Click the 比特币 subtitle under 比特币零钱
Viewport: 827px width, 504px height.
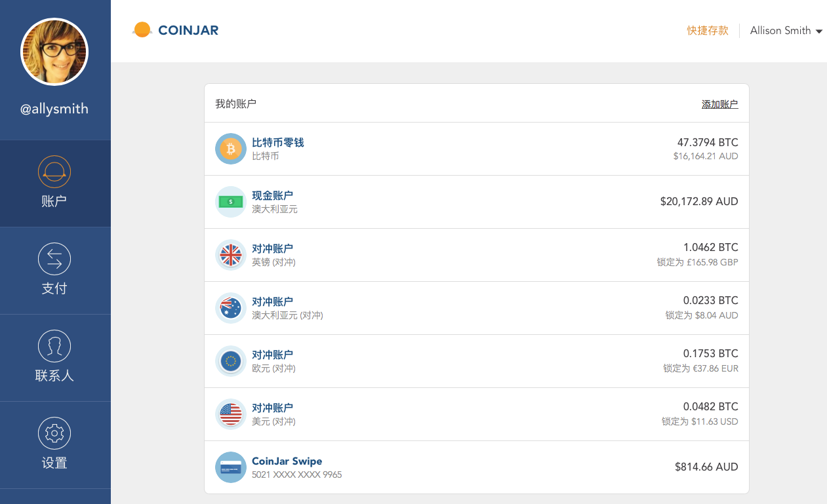pyautogui.click(x=266, y=156)
